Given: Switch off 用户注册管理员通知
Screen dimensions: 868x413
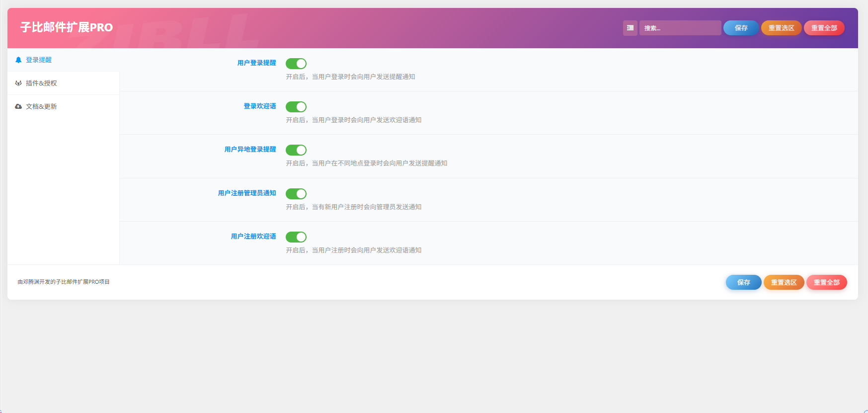Looking at the screenshot, I should pyautogui.click(x=296, y=194).
